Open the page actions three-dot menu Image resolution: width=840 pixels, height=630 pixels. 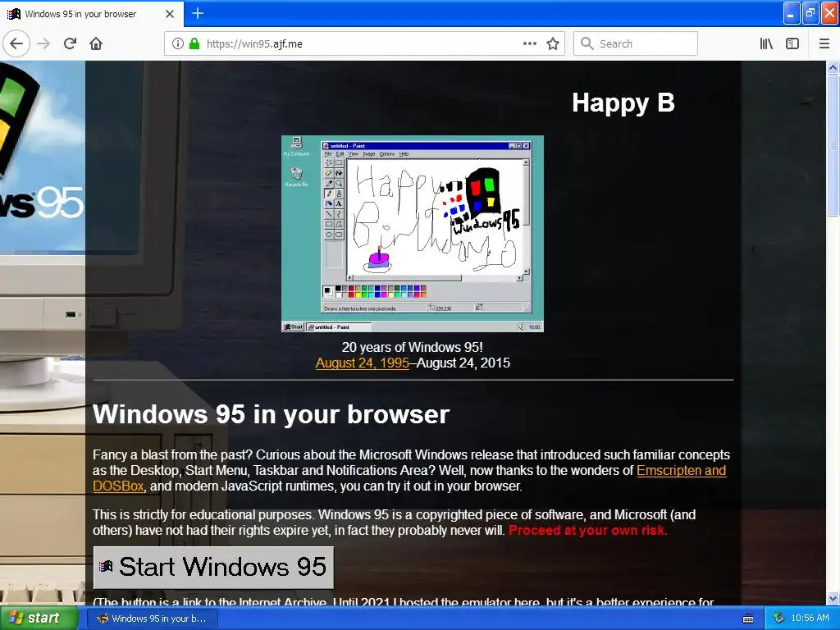[x=530, y=43]
